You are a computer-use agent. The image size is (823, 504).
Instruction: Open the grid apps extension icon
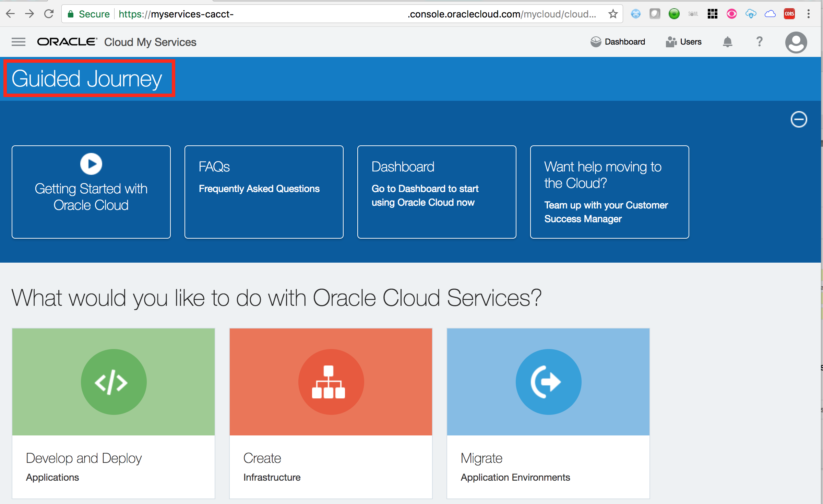pos(712,14)
